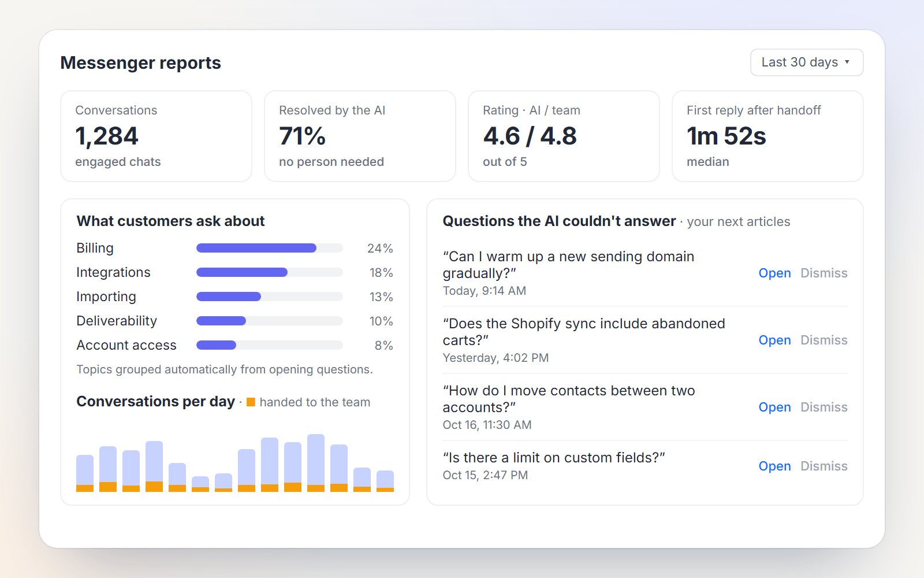Click the "your next articles" subtitle
The height and width of the screenshot is (578, 924).
click(x=739, y=222)
